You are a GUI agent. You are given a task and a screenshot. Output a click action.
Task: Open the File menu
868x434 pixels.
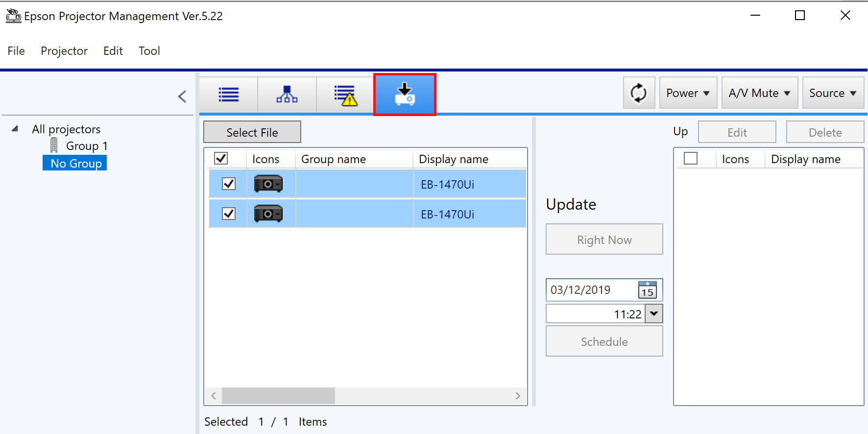click(16, 51)
